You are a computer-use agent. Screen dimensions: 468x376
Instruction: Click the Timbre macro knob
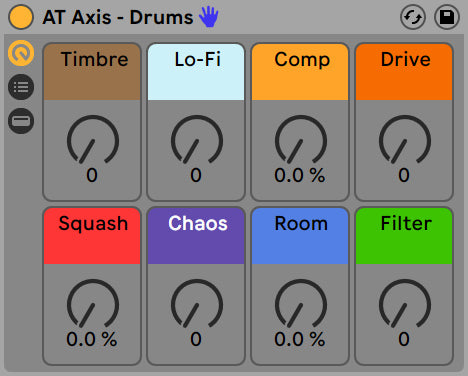tap(93, 140)
